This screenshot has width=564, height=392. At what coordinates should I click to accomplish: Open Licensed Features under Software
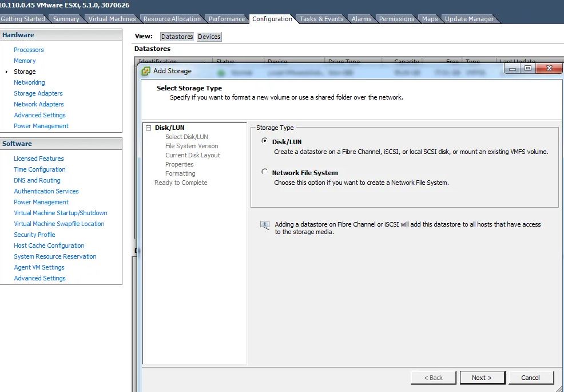[x=39, y=159]
